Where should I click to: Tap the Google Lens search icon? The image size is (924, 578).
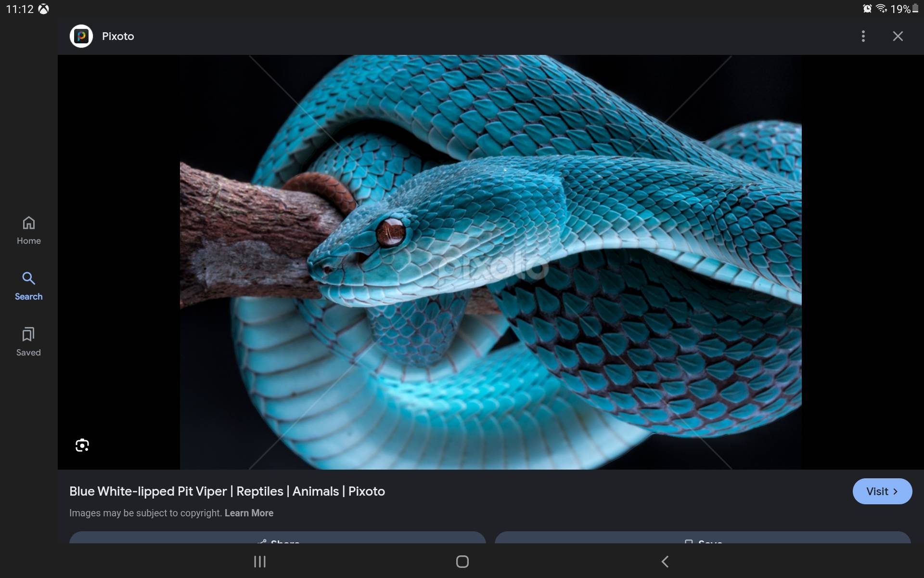coord(82,445)
